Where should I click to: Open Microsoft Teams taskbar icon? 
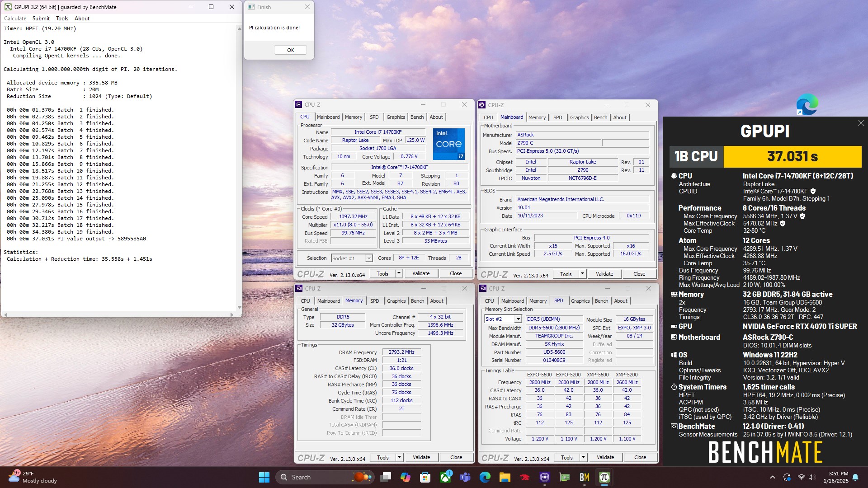click(465, 477)
